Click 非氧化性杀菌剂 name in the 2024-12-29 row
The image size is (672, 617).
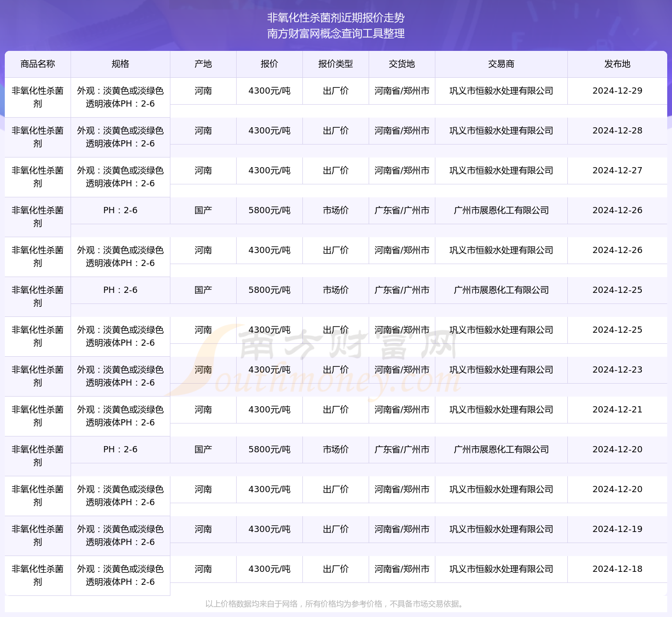pos(37,97)
